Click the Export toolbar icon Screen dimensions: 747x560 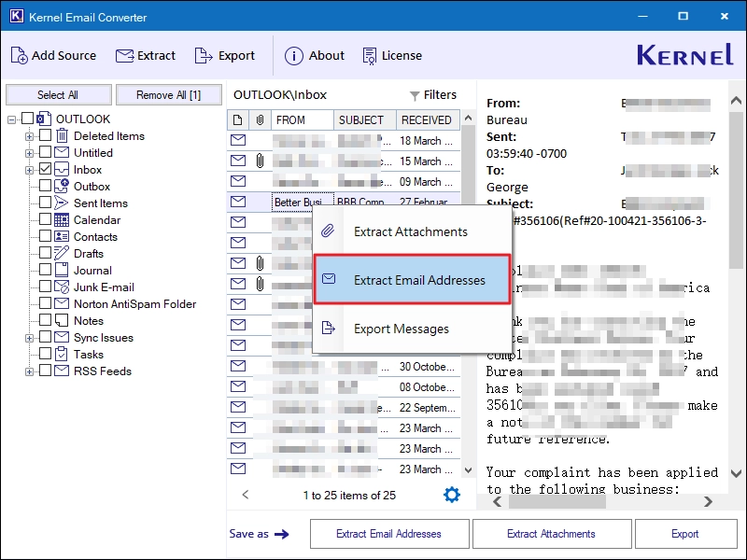204,56
